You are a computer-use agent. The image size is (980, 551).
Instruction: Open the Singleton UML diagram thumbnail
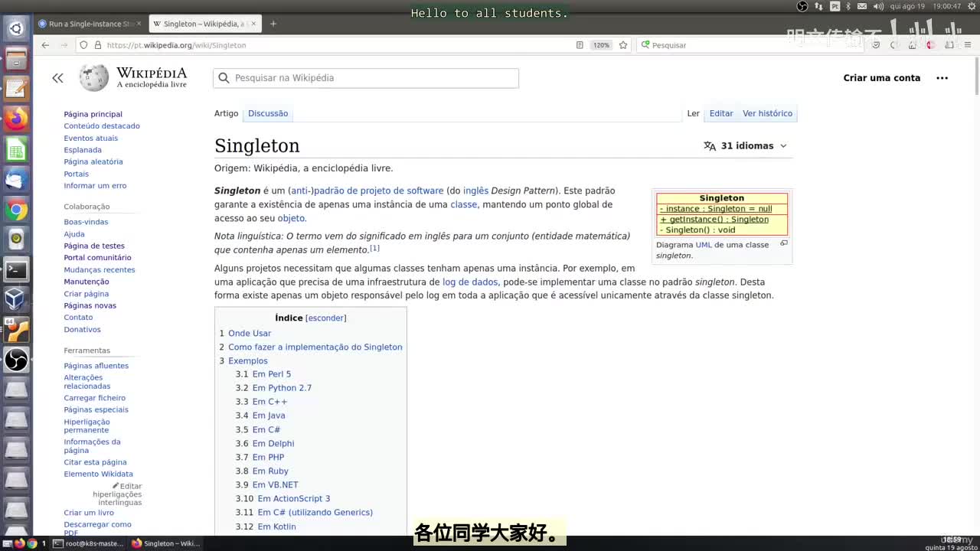[x=722, y=214]
